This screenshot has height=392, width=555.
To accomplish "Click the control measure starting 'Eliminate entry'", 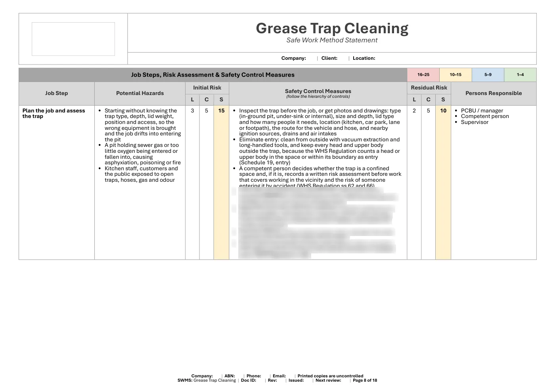I will pos(320,151).
